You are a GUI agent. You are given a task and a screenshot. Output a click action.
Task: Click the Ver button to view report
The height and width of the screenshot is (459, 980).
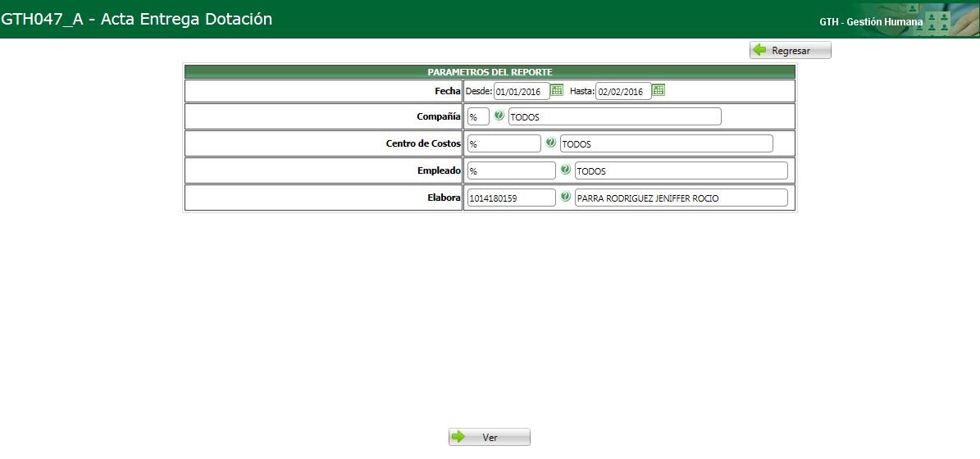click(x=490, y=437)
